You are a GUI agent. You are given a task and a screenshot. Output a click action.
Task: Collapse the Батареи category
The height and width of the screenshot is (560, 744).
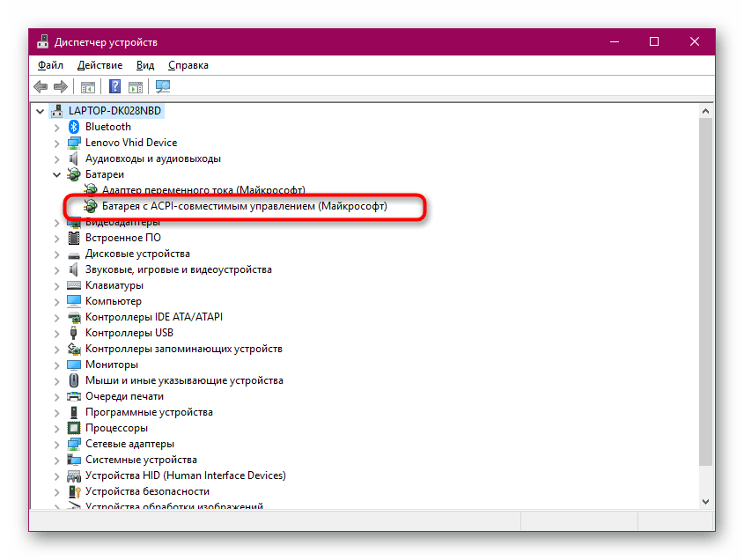[x=57, y=174]
